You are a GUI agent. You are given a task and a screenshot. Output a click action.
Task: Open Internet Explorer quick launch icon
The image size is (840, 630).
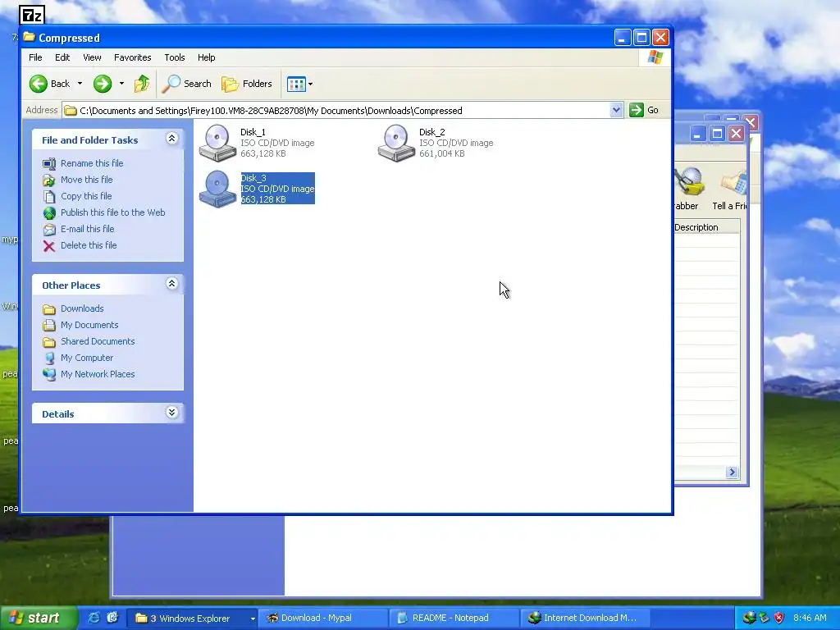94,618
